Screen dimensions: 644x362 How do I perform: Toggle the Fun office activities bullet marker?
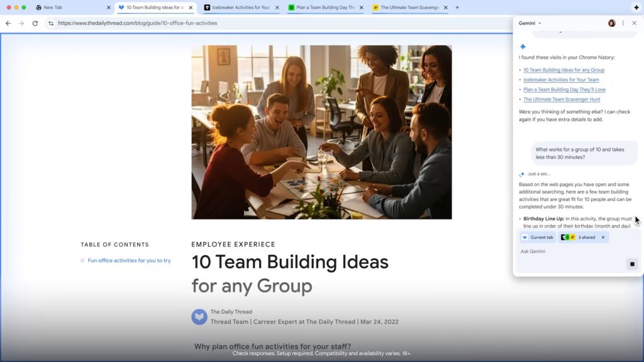pyautogui.click(x=82, y=260)
